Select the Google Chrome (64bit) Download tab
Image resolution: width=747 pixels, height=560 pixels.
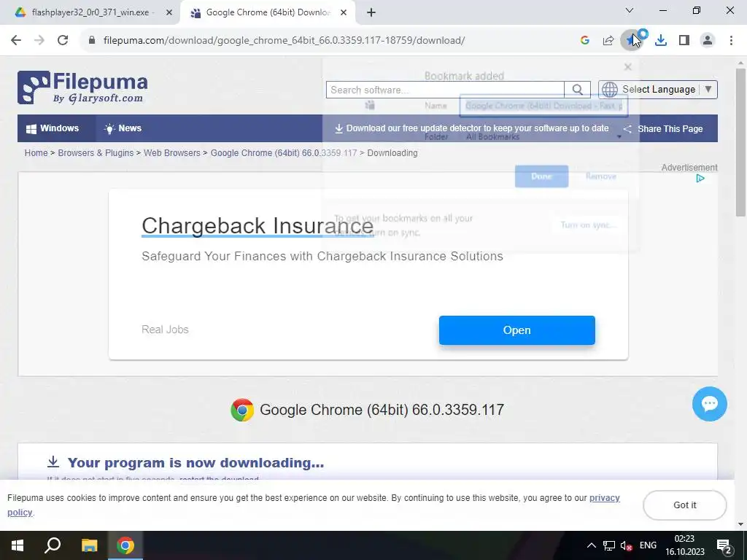tap(267, 12)
